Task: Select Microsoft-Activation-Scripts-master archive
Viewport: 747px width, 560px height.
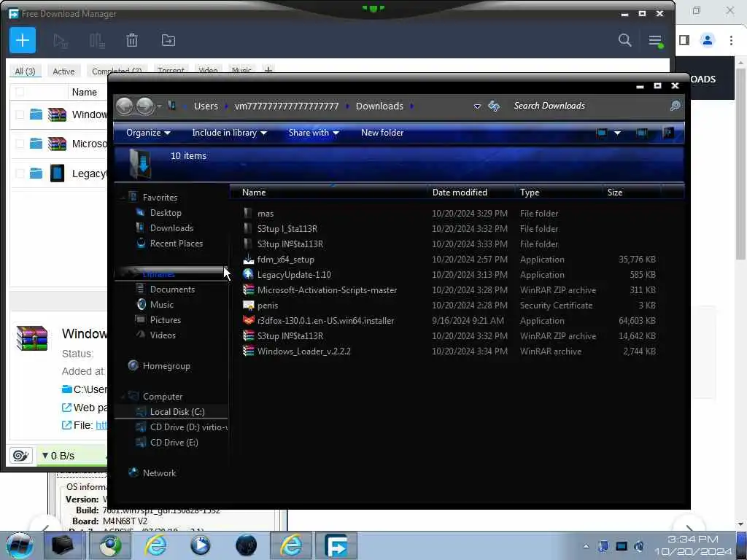Action: (326, 290)
